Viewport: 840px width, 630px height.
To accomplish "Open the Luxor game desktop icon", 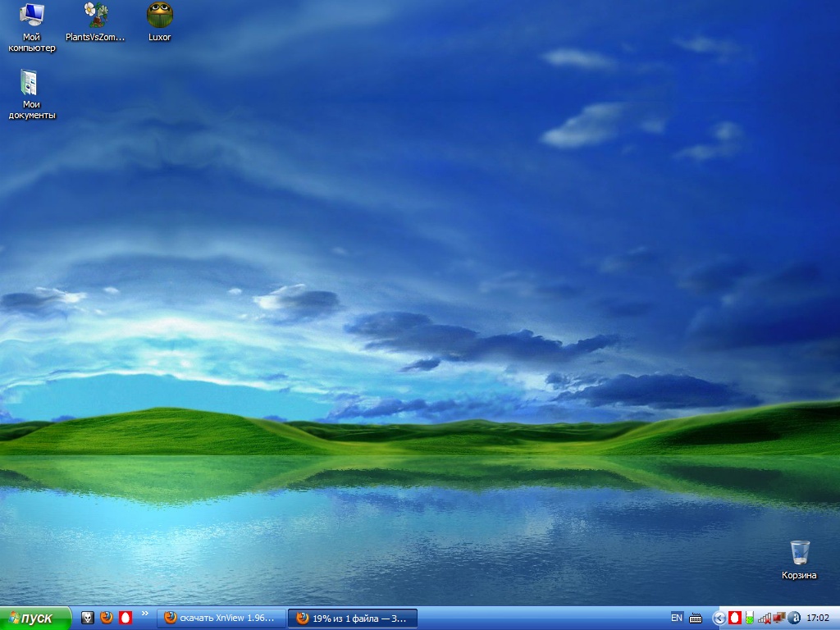I will 159,15.
